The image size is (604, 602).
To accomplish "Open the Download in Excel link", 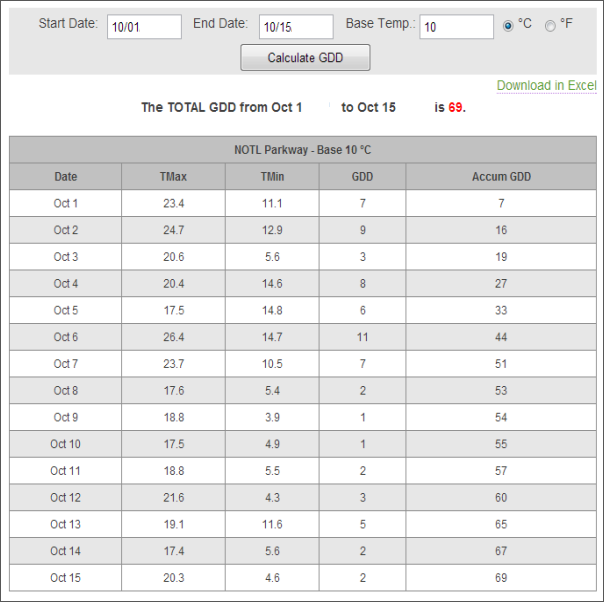I will click(546, 86).
